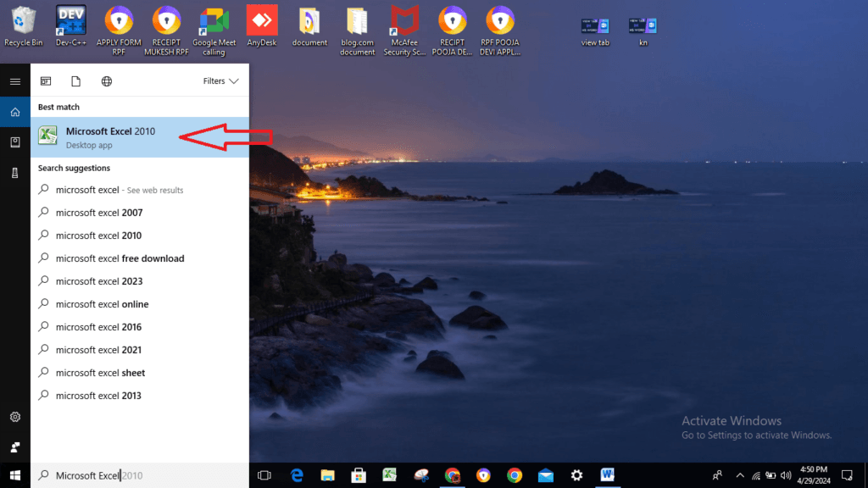Click the search box containing 'Microsoft Excel'
Viewport: 868px width, 488px height.
pos(140,475)
